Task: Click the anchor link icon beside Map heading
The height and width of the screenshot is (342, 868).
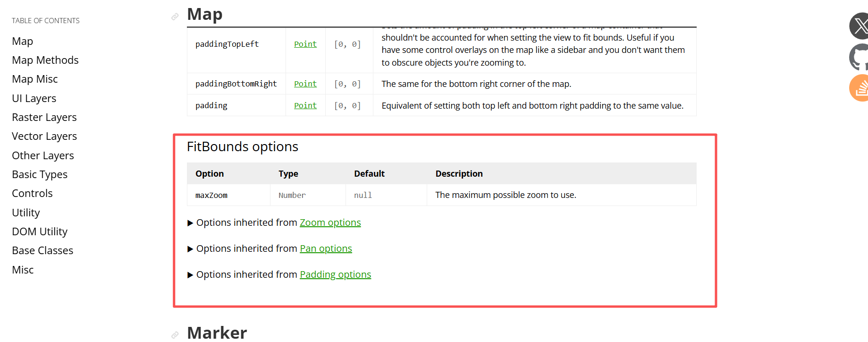Action: (175, 17)
